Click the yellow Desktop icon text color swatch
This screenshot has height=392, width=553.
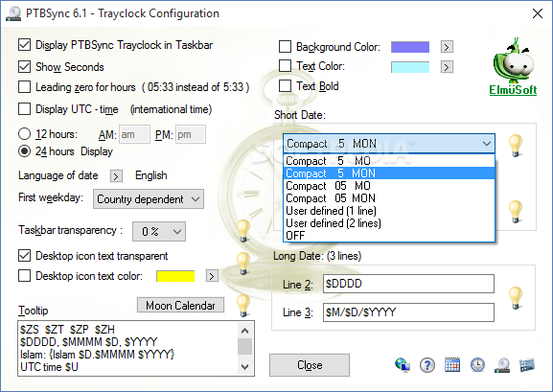pyautogui.click(x=175, y=276)
